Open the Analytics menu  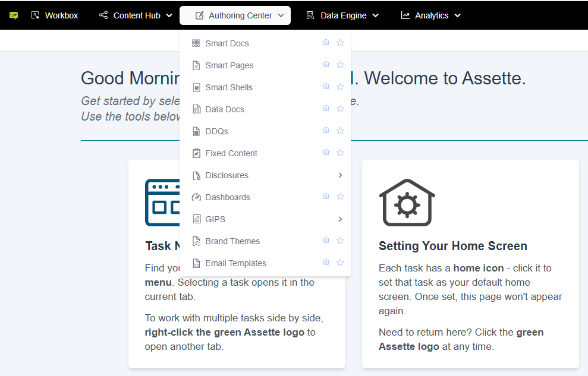tap(431, 15)
